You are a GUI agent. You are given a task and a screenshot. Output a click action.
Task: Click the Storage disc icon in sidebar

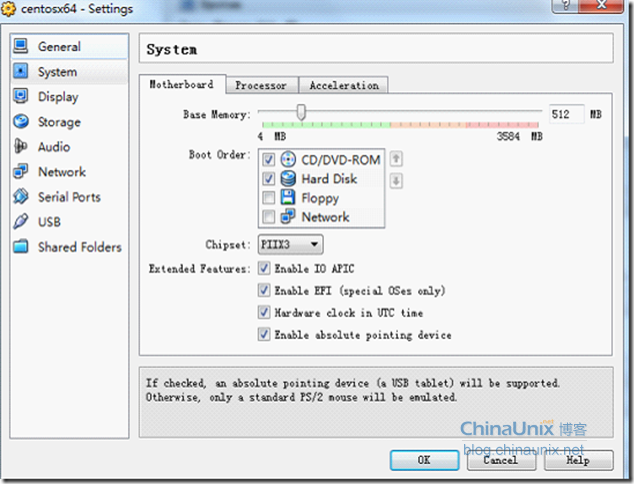click(x=21, y=121)
